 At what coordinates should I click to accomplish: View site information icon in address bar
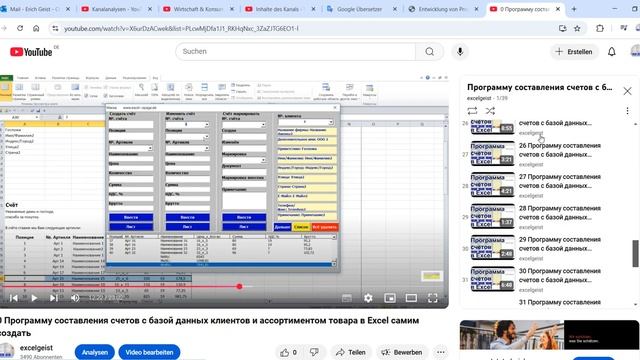pyautogui.click(x=55, y=28)
